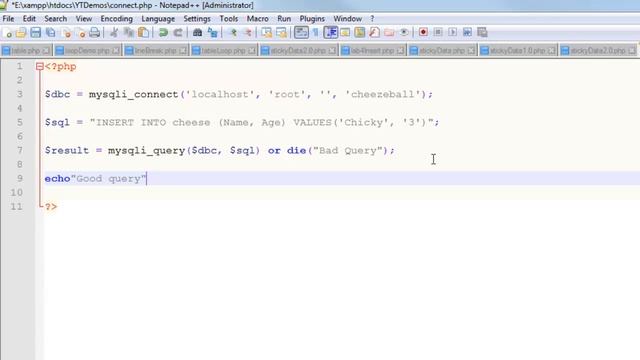Click the Close All documents icon
640x360 pixels.
tap(80, 33)
